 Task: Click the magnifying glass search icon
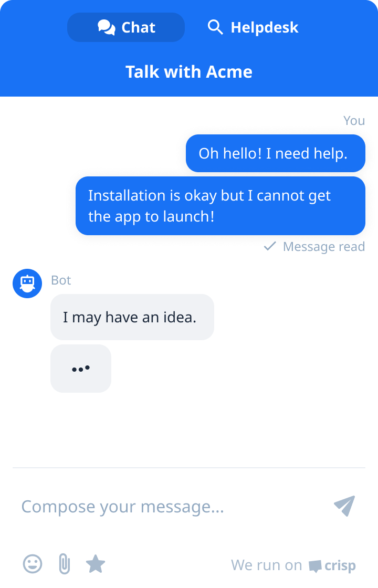click(215, 27)
